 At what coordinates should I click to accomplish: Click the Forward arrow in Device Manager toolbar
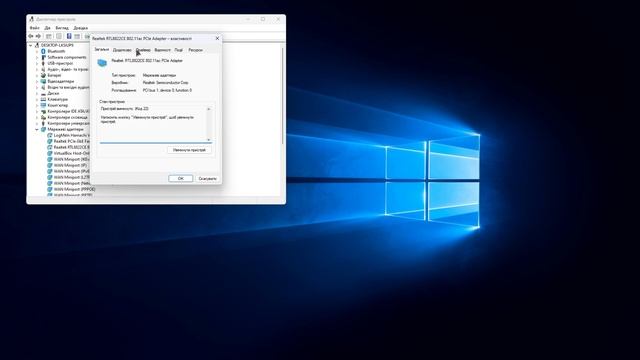pyautogui.click(x=38, y=36)
